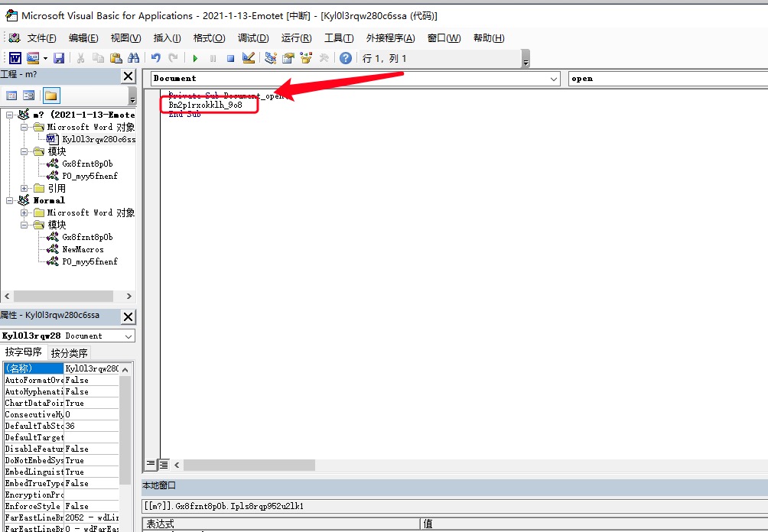Image resolution: width=768 pixels, height=532 pixels.
Task: Switch to the 按字母序 tab
Action: 24,352
